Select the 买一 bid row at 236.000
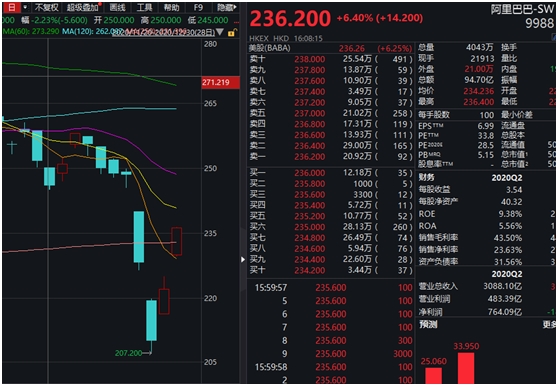The height and width of the screenshot is (386, 558). click(330, 173)
